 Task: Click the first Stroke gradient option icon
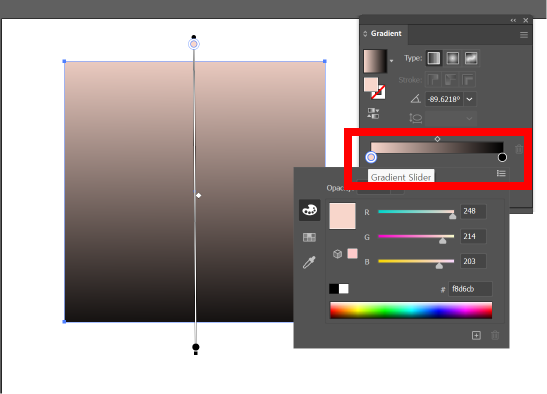[433, 80]
